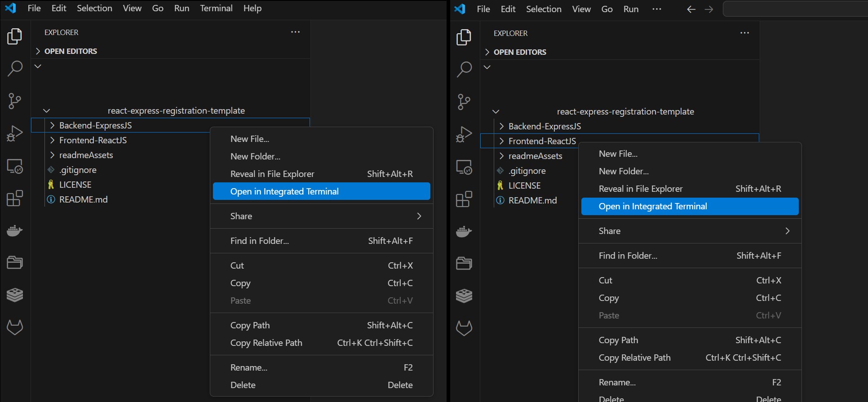Open Run and Debug icon in left window
This screenshot has height=402, width=868.
coord(15,133)
